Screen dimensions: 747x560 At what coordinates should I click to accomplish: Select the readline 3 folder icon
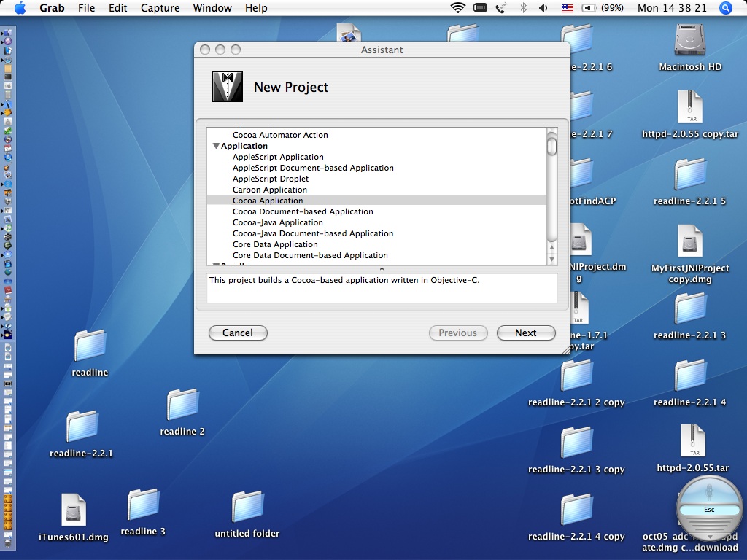143,505
